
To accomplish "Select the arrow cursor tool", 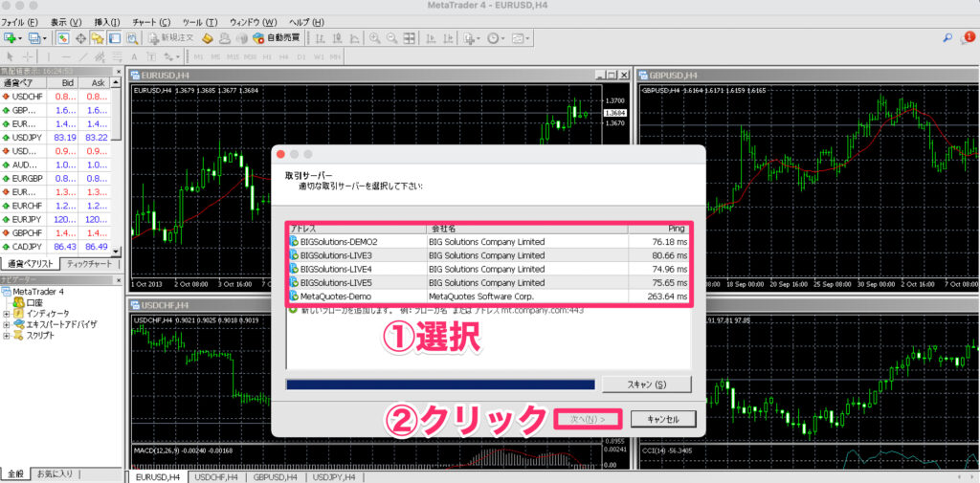I will [x=10, y=56].
